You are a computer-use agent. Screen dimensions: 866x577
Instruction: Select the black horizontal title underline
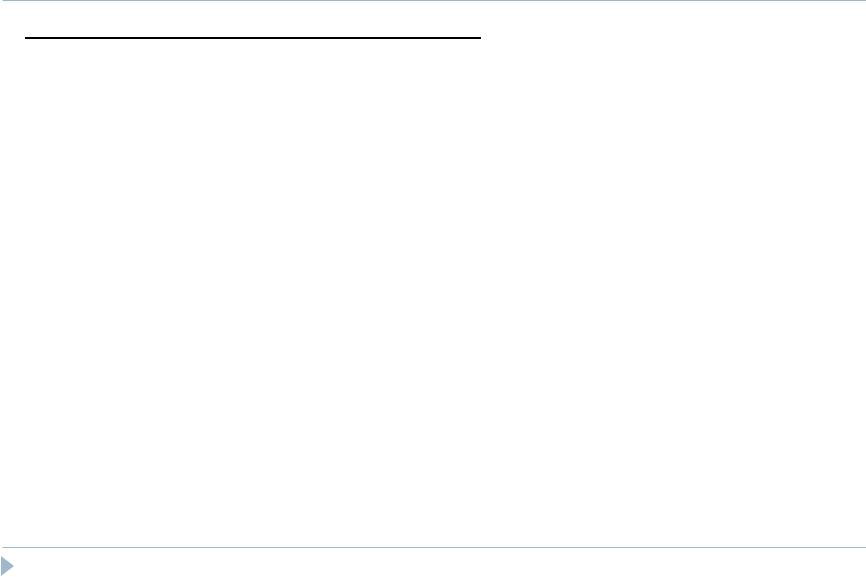pos(253,38)
